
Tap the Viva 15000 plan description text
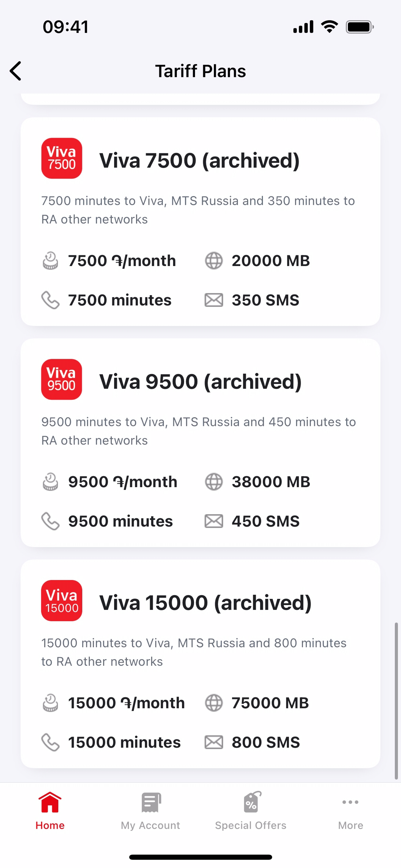point(194,652)
